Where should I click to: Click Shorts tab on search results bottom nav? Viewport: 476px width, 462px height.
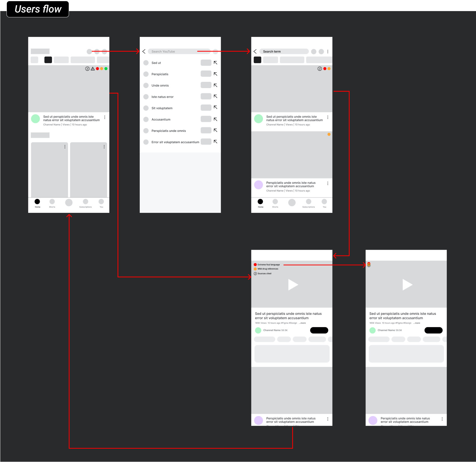275,203
